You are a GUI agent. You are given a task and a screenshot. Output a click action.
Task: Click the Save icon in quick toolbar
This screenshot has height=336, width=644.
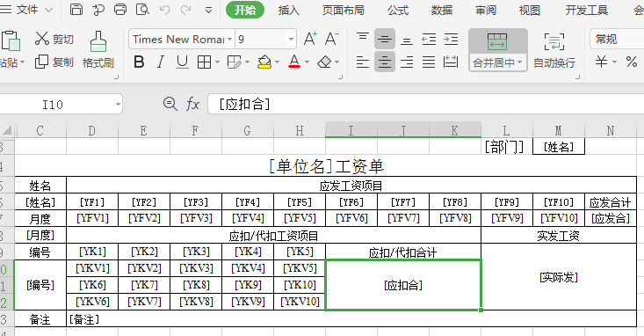76,9
